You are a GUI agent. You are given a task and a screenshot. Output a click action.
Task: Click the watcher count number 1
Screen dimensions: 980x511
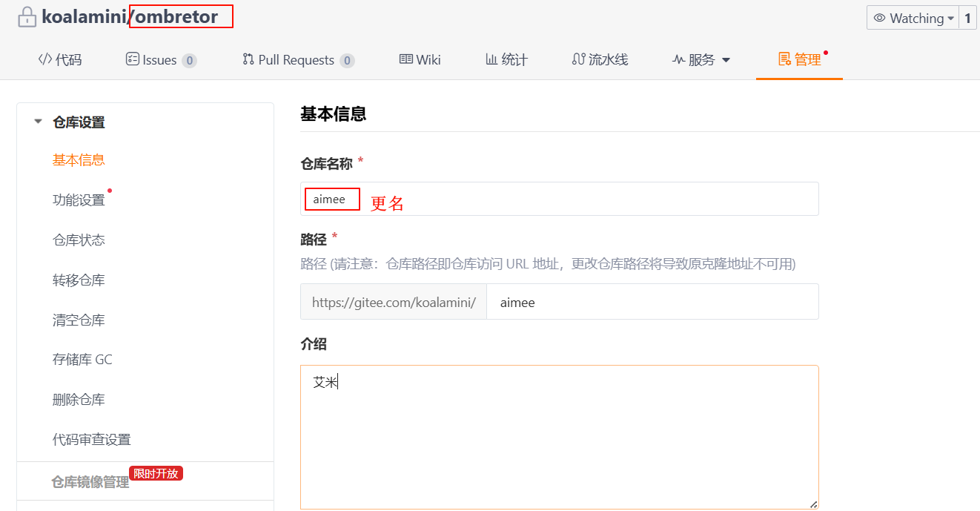pos(967,19)
